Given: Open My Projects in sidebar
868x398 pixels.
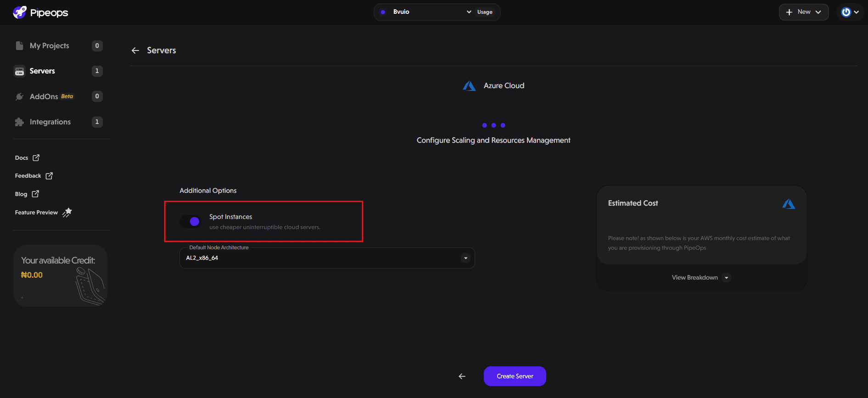Looking at the screenshot, I should 49,45.
